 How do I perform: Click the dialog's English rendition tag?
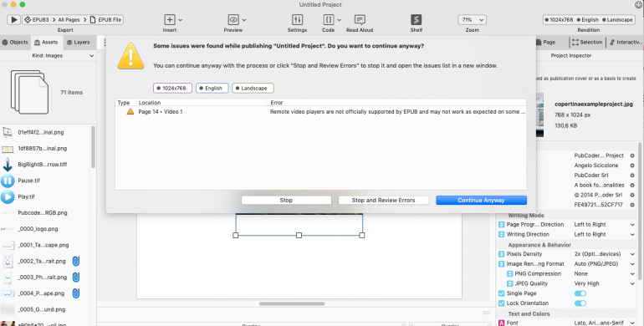[212, 89]
